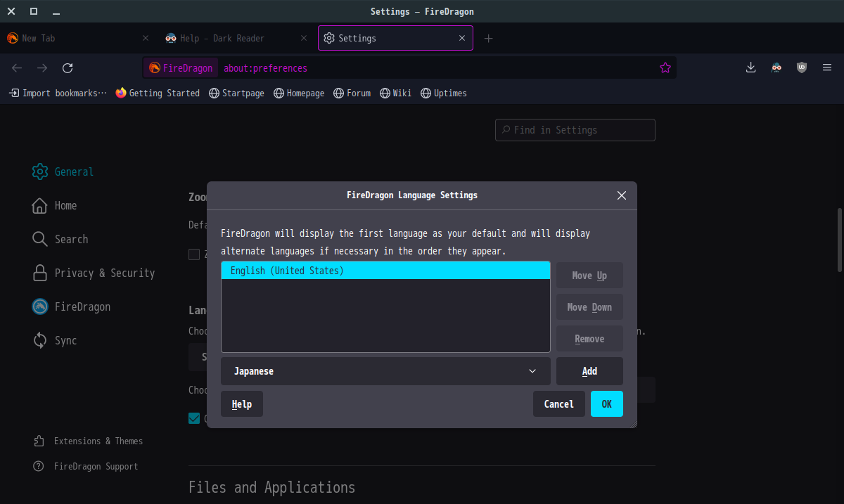844x504 pixels.
Task: Open the Privacy & Security category
Action: 94,273
